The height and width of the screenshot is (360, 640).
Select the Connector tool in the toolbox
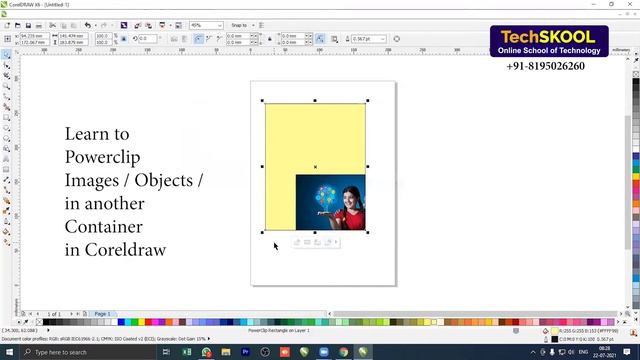point(7,190)
